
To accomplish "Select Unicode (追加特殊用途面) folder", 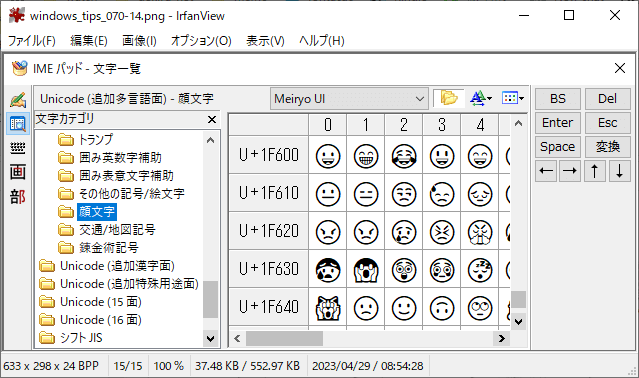I will [x=119, y=284].
